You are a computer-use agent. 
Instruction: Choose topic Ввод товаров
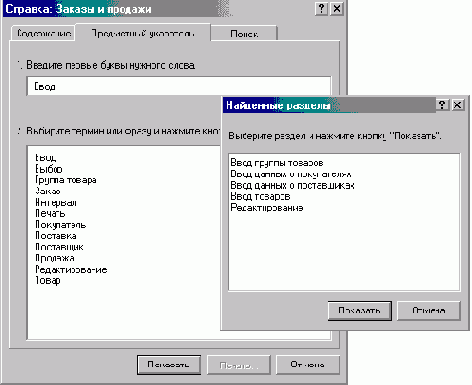[260, 197]
